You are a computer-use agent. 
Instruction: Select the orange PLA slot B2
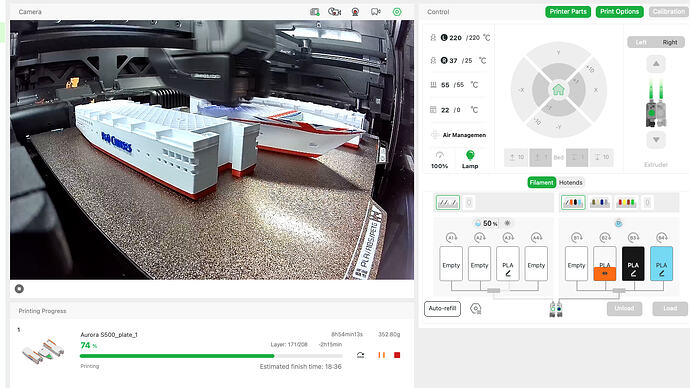tap(605, 264)
